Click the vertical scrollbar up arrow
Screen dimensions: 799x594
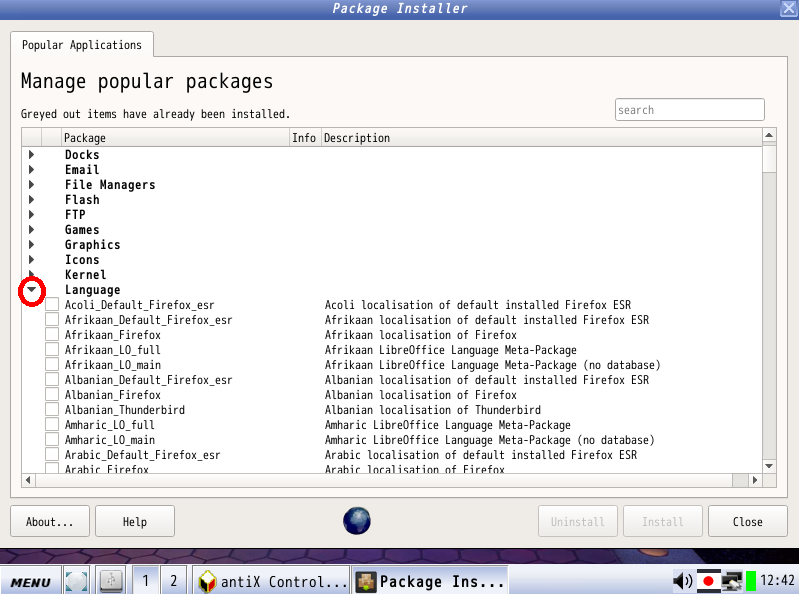pos(769,135)
